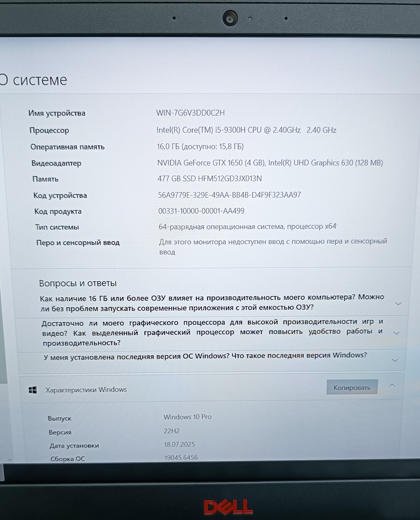Open question about последняя версия ОС Windows
420x520 pixels.
point(205,356)
